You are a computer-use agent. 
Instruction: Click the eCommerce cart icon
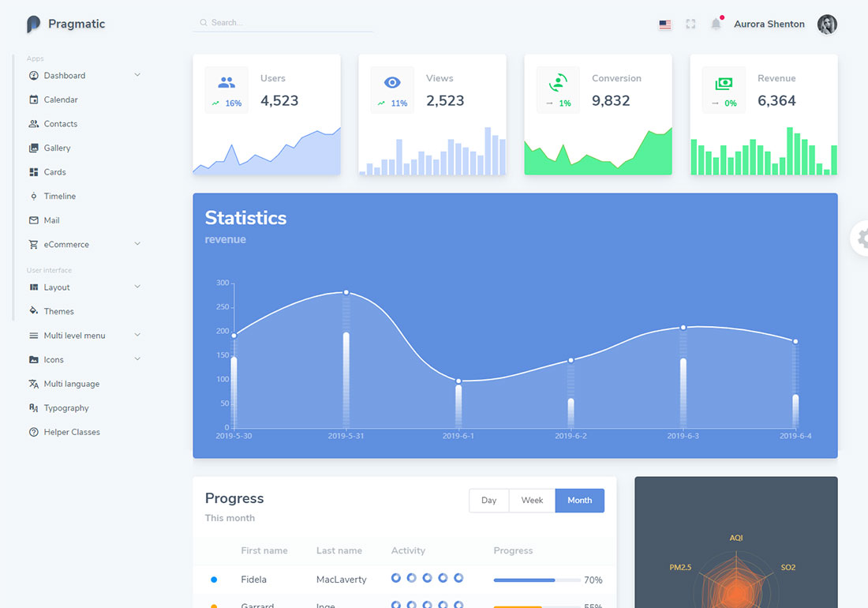click(34, 244)
